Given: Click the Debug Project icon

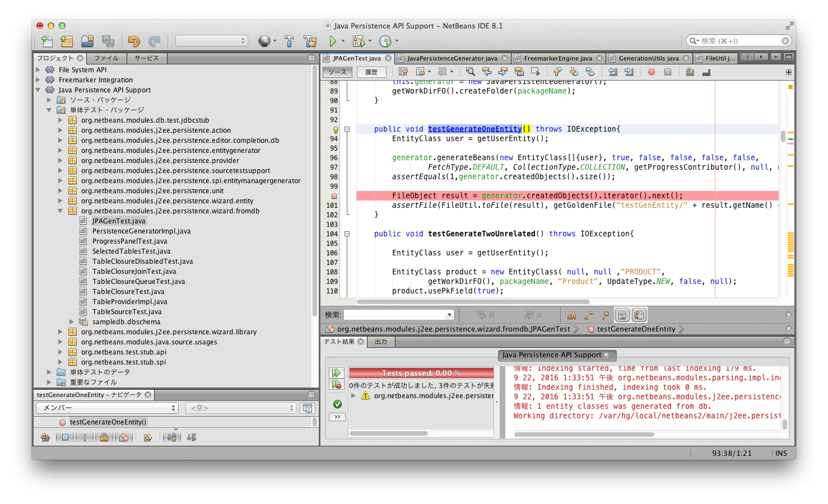Looking at the screenshot, I should click(359, 41).
